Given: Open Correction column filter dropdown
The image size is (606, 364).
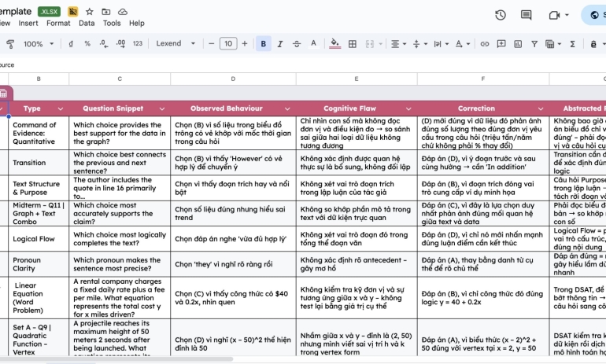Looking at the screenshot, I should [x=541, y=108].
